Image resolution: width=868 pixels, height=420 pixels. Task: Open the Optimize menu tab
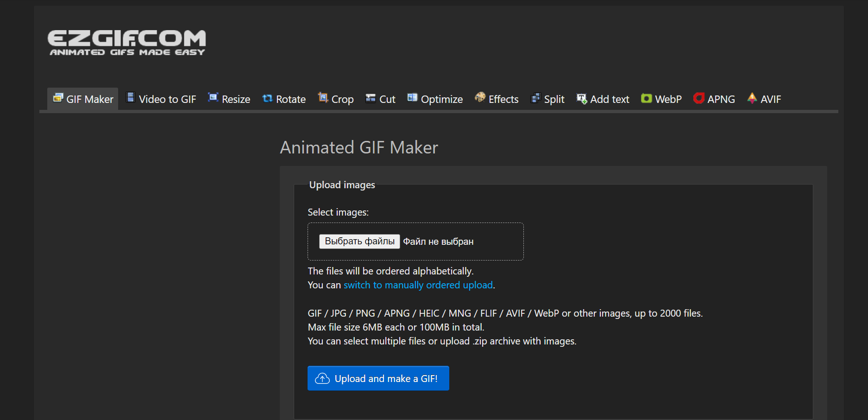(441, 99)
